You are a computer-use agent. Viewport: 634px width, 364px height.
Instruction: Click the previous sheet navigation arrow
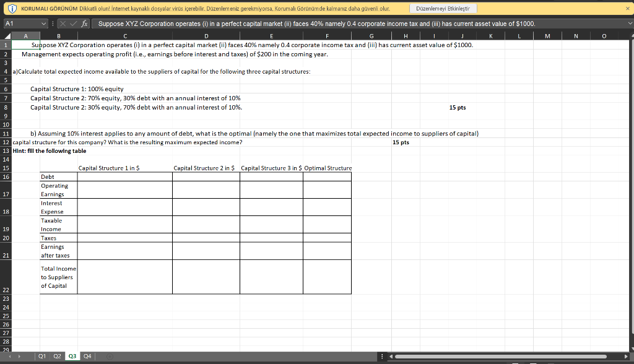tap(10, 357)
